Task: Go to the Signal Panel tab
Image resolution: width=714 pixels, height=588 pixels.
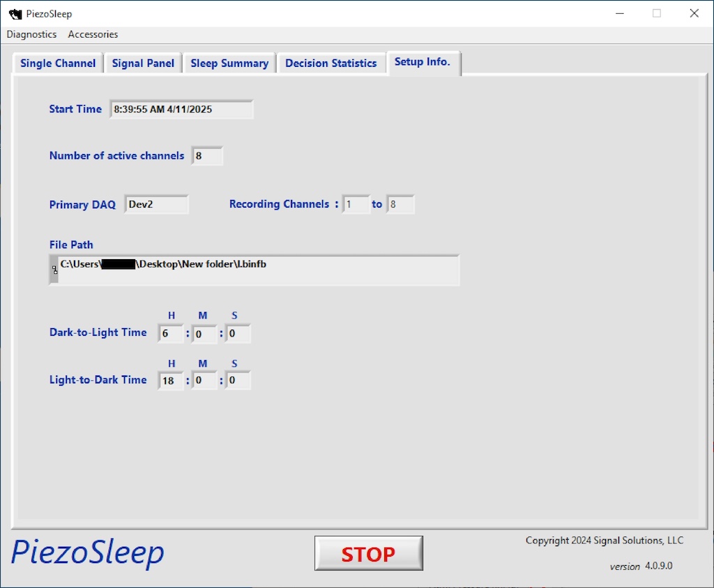Action: (x=143, y=63)
